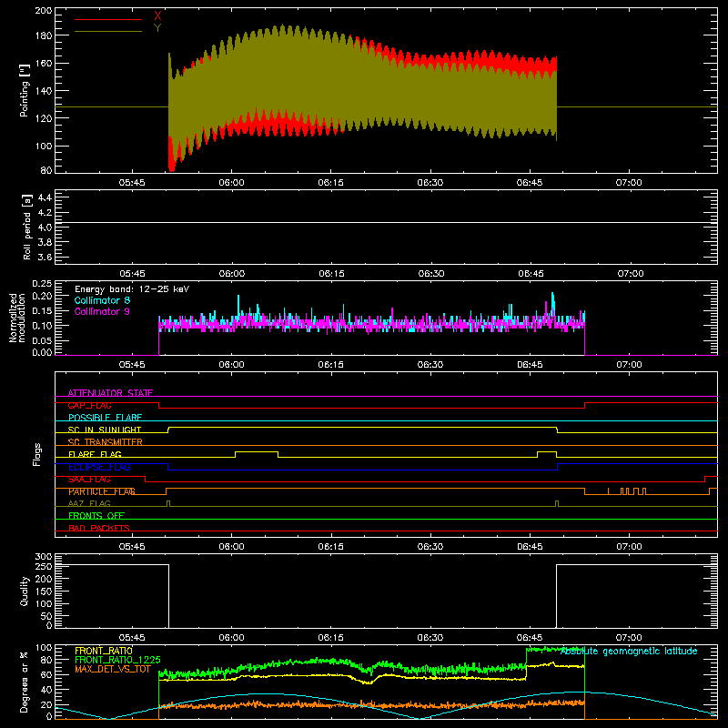Click the 07:00 tick label under Quality plot
Image resolution: width=728 pixels, height=728 pixels.
[629, 638]
